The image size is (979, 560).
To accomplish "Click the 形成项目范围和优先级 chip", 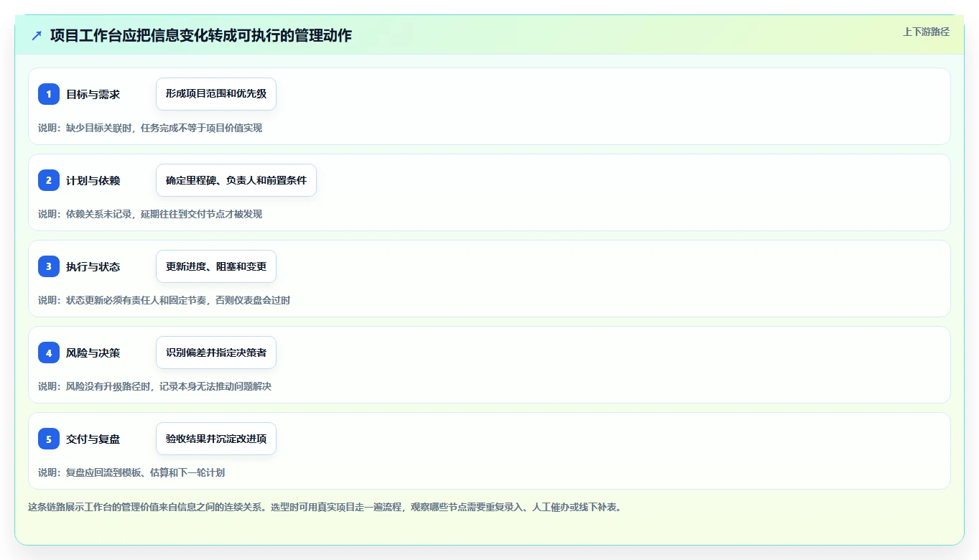I will (x=216, y=94).
